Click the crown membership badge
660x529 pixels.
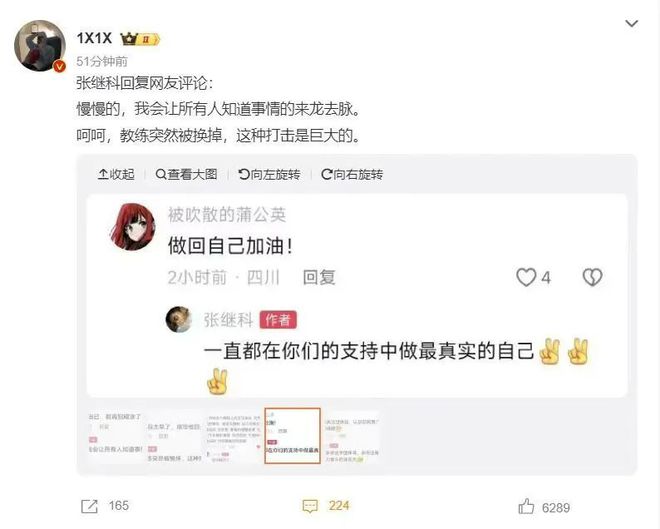click(140, 39)
